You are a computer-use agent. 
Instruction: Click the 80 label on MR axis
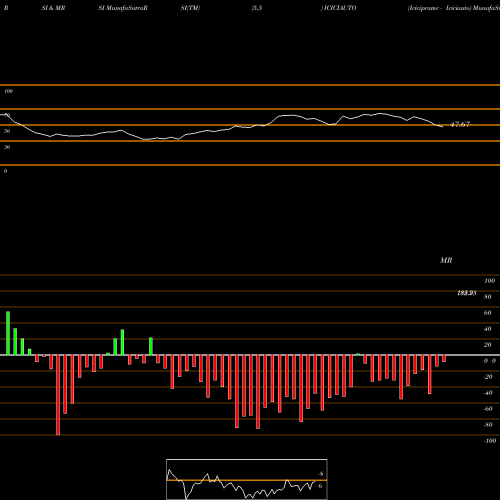click(488, 297)
